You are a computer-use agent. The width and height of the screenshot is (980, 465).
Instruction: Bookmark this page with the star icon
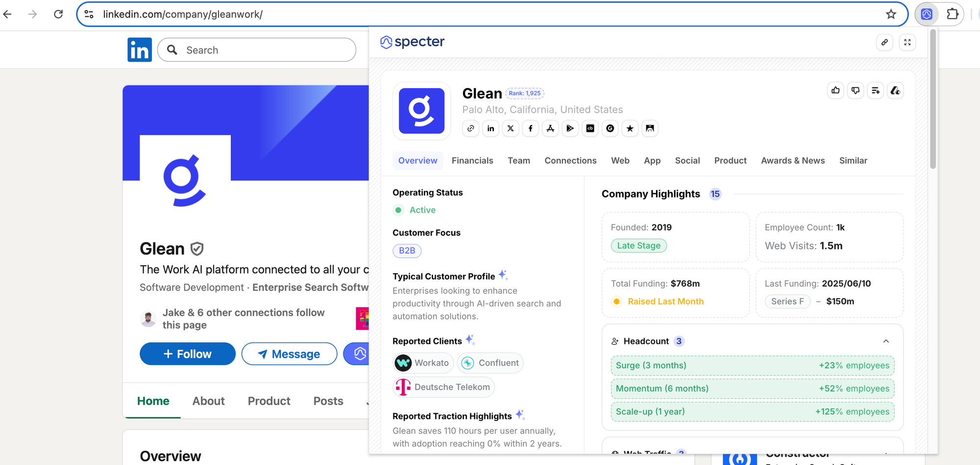click(x=891, y=14)
